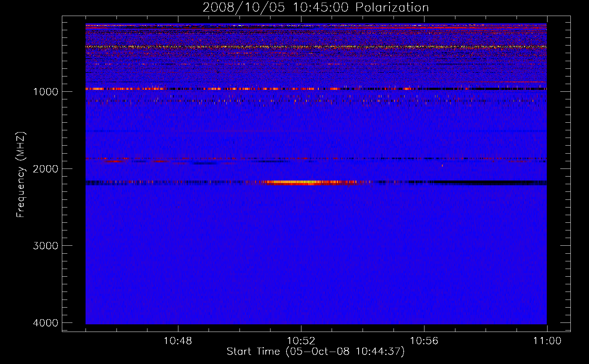This screenshot has width=589, height=364.
Task: Click the black band segment near 2200 MHz
Action: [488, 183]
